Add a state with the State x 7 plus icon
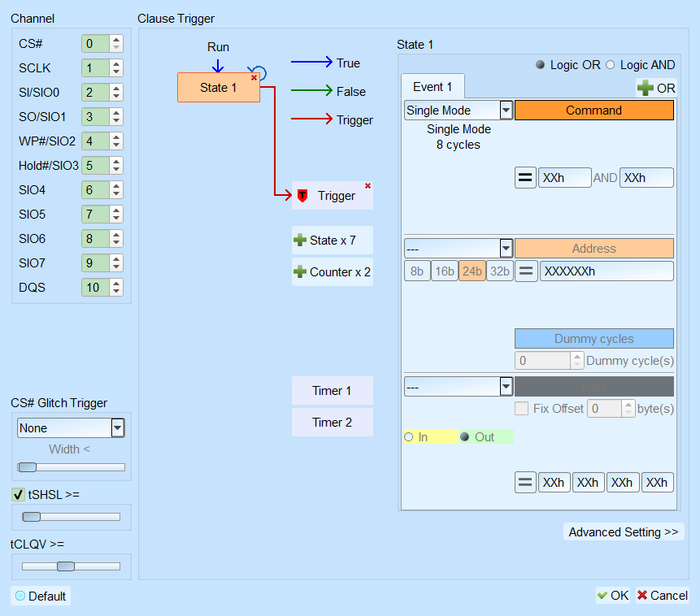 (300, 241)
